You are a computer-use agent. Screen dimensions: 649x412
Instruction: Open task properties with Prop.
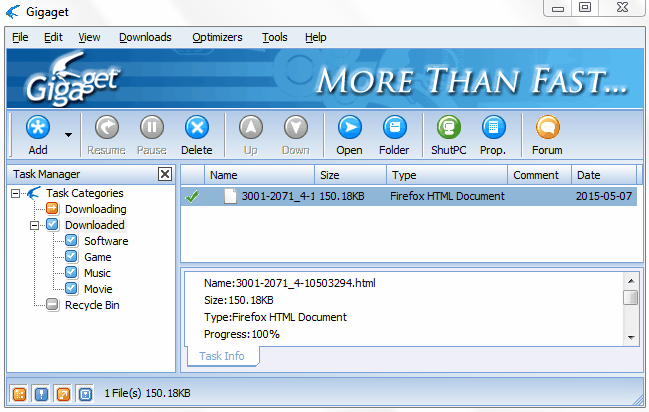tap(493, 135)
